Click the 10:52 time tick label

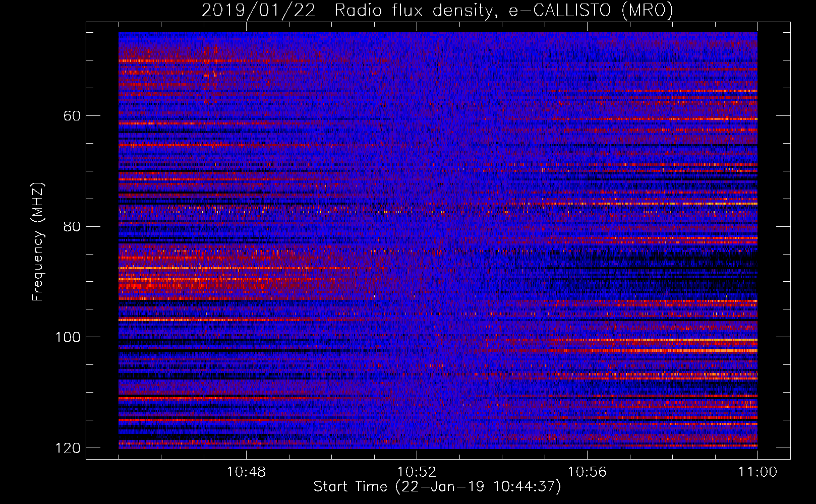417,472
